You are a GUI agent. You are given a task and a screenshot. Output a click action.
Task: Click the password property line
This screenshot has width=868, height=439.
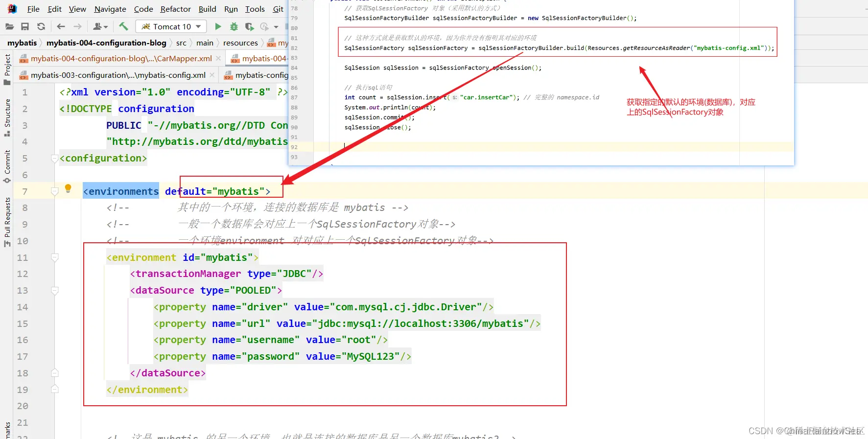coord(282,357)
